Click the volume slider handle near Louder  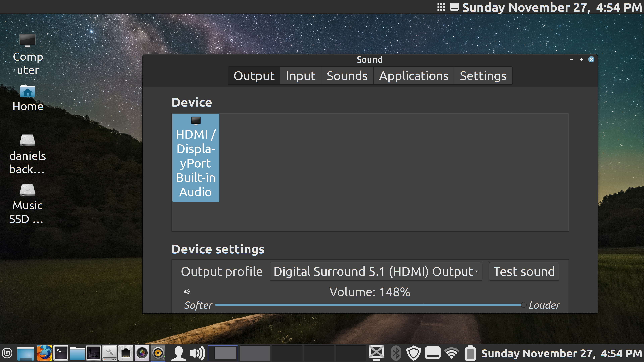click(523, 305)
